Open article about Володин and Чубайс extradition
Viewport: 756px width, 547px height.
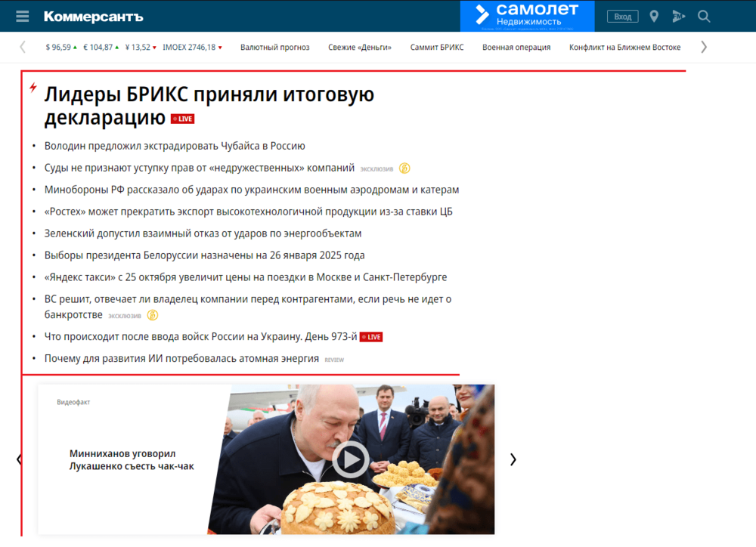tap(175, 146)
